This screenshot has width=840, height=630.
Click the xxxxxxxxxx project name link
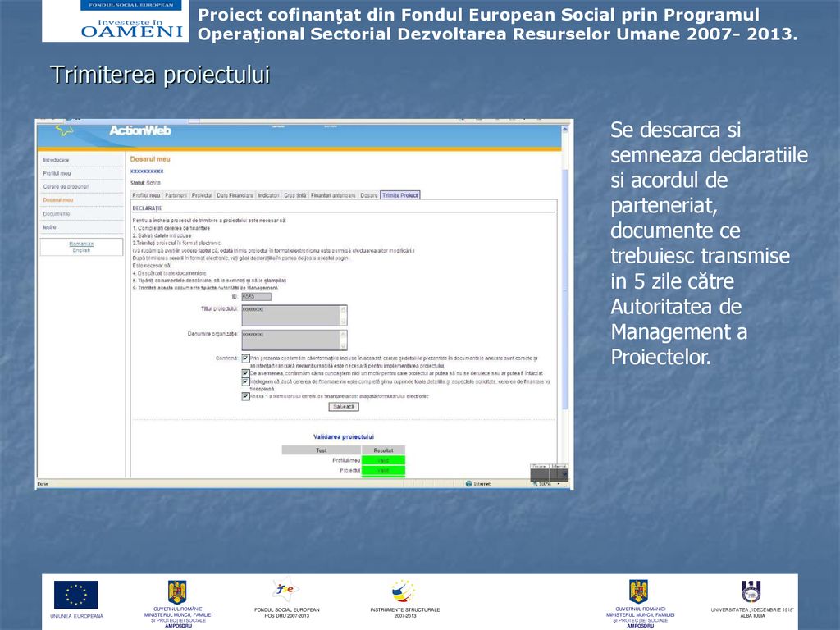click(x=147, y=171)
